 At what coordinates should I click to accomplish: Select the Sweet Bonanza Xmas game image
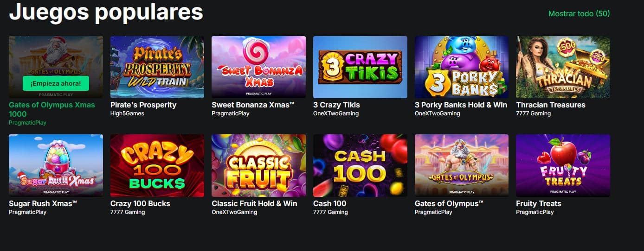(x=258, y=67)
